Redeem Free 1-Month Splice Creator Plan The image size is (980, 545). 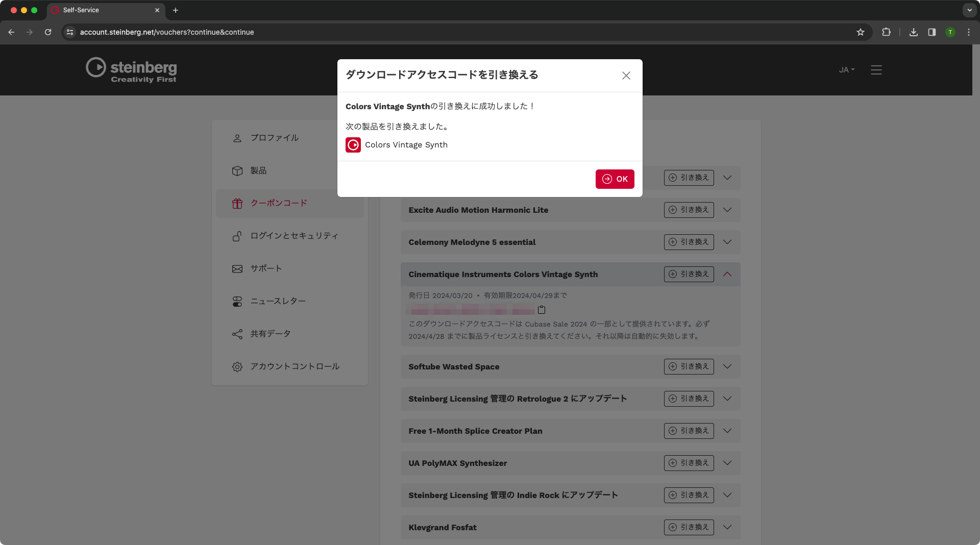click(689, 431)
